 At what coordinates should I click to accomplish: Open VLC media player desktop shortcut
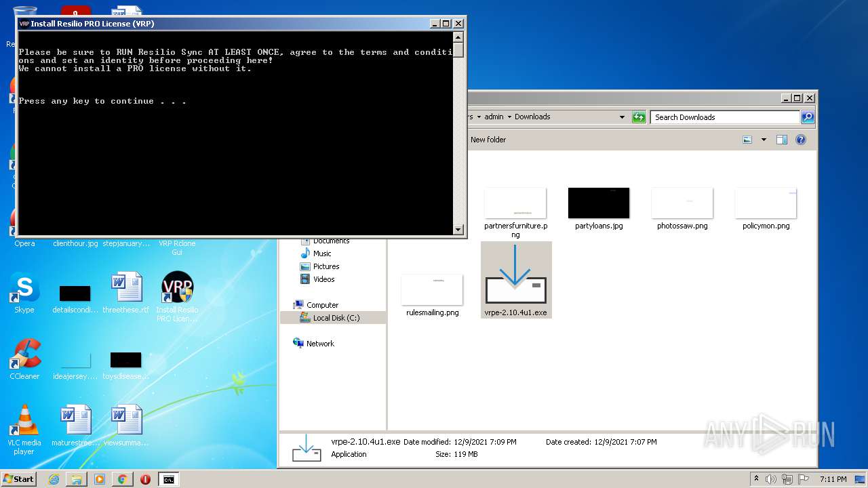[x=24, y=430]
